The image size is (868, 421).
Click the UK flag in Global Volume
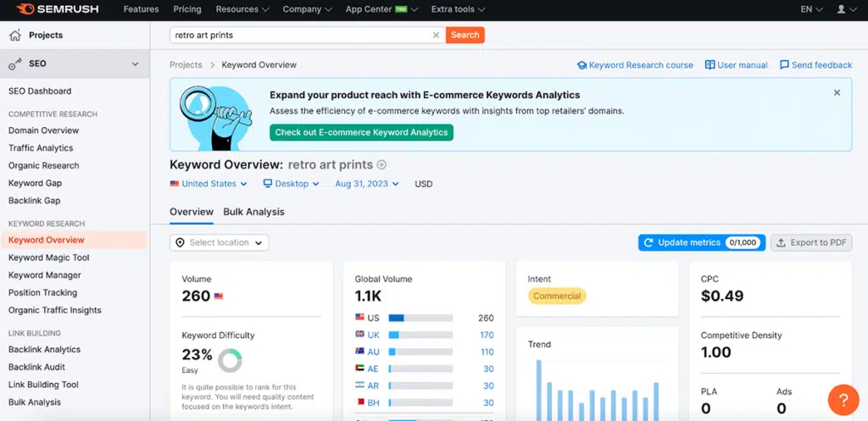click(359, 335)
